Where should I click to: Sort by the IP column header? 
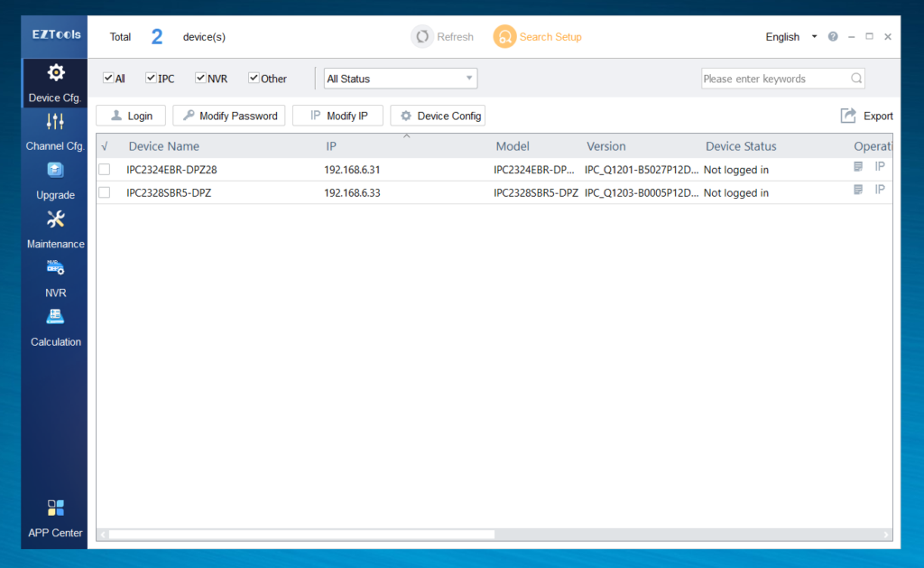point(331,146)
